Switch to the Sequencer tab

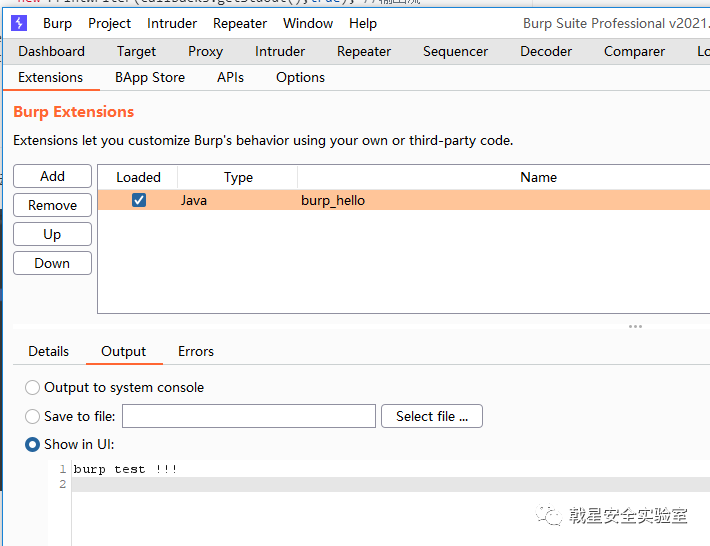coord(456,51)
